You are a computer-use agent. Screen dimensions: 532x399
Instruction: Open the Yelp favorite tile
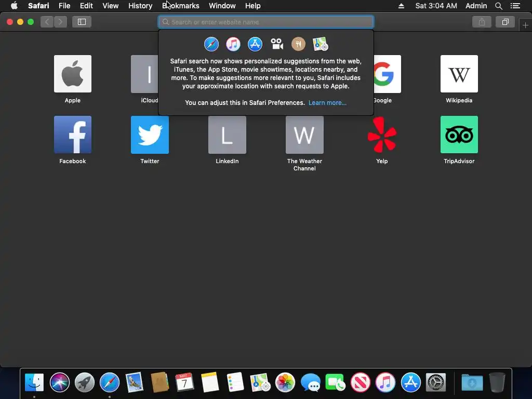pyautogui.click(x=382, y=135)
